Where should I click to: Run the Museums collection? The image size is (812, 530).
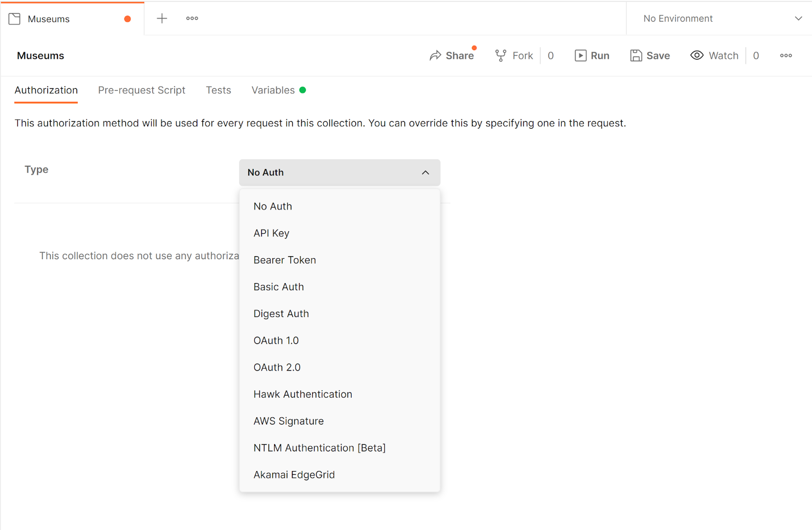592,55
